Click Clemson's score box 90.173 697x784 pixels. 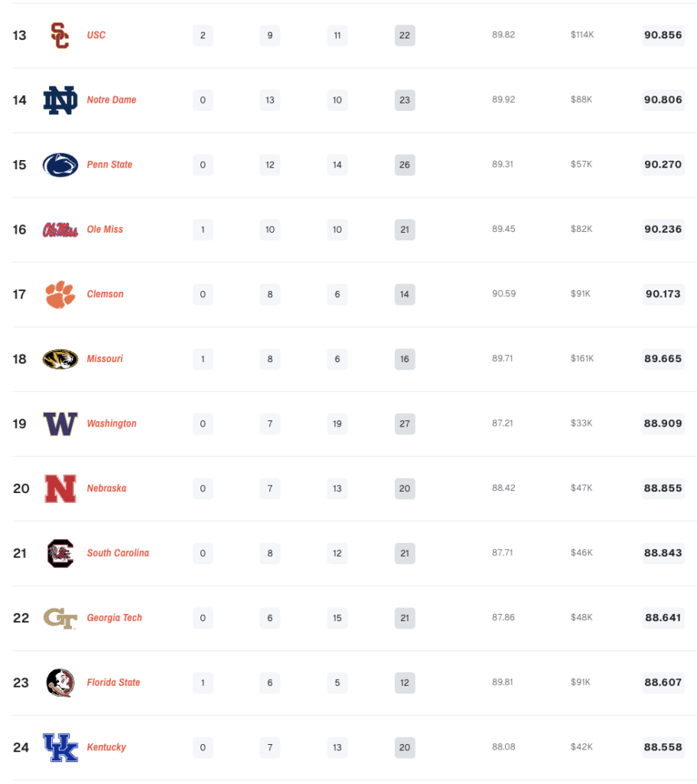point(663,294)
